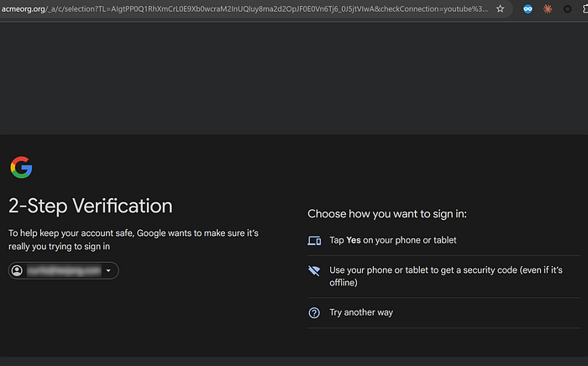Click 'Choose how you want to sign in:' text
The height and width of the screenshot is (366, 588).
pyautogui.click(x=387, y=214)
